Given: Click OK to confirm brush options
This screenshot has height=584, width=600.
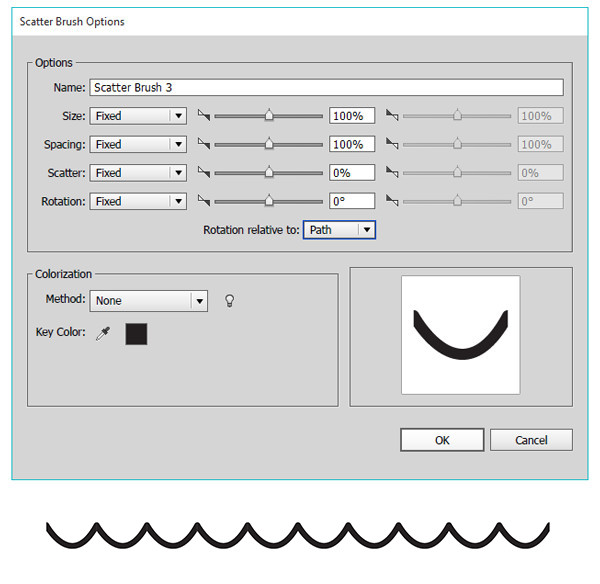Looking at the screenshot, I should [x=442, y=440].
